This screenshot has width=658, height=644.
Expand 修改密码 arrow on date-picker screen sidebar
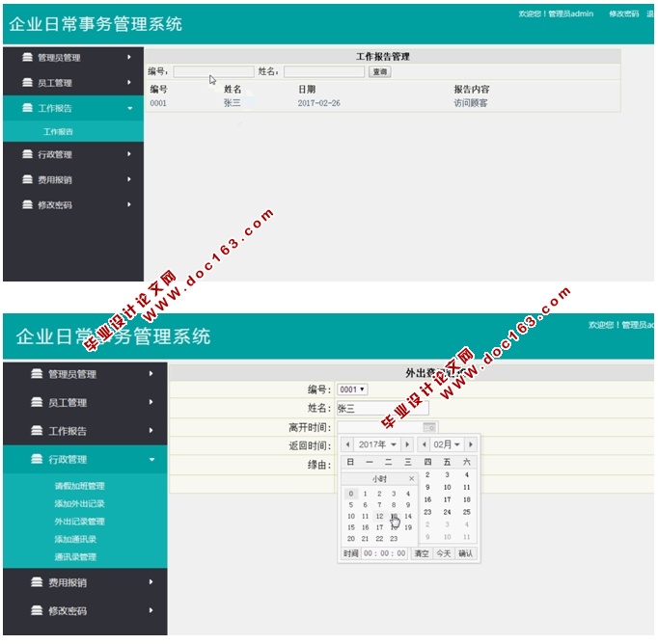(x=151, y=610)
